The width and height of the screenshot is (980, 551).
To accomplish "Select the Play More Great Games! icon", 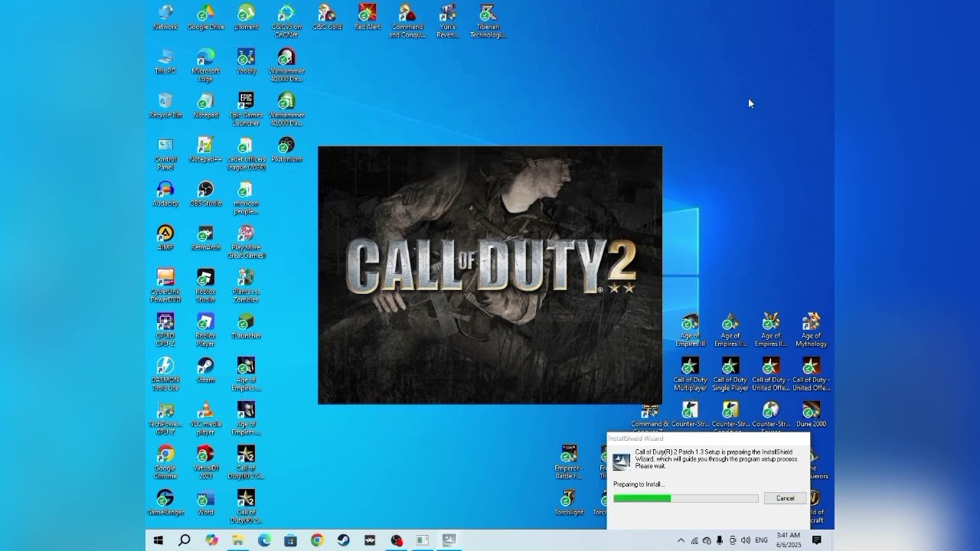I will pos(246,243).
